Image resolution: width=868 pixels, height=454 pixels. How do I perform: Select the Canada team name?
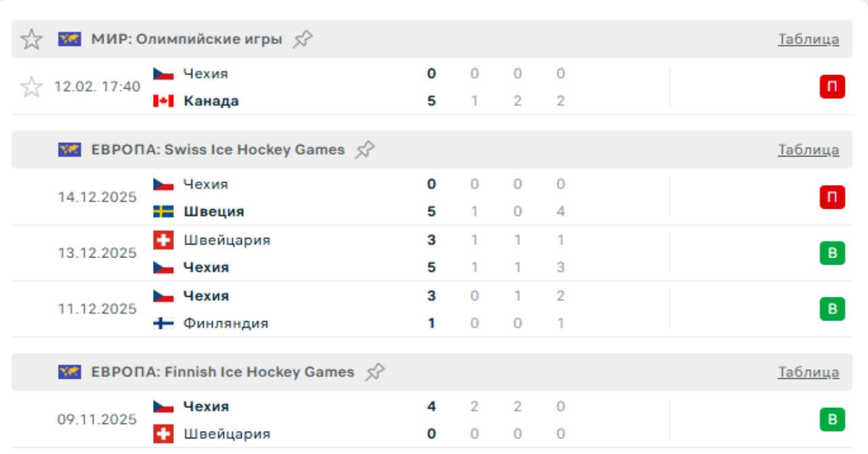[211, 101]
